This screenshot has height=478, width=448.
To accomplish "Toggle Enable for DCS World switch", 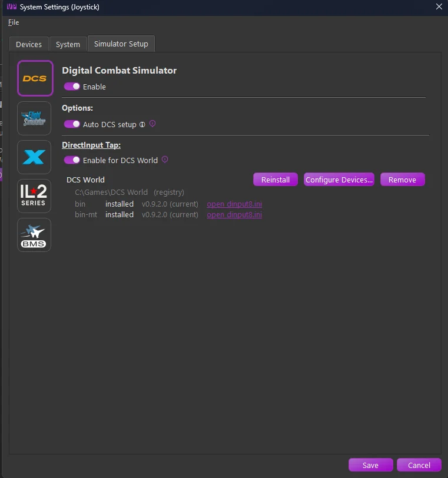I will tap(72, 160).
